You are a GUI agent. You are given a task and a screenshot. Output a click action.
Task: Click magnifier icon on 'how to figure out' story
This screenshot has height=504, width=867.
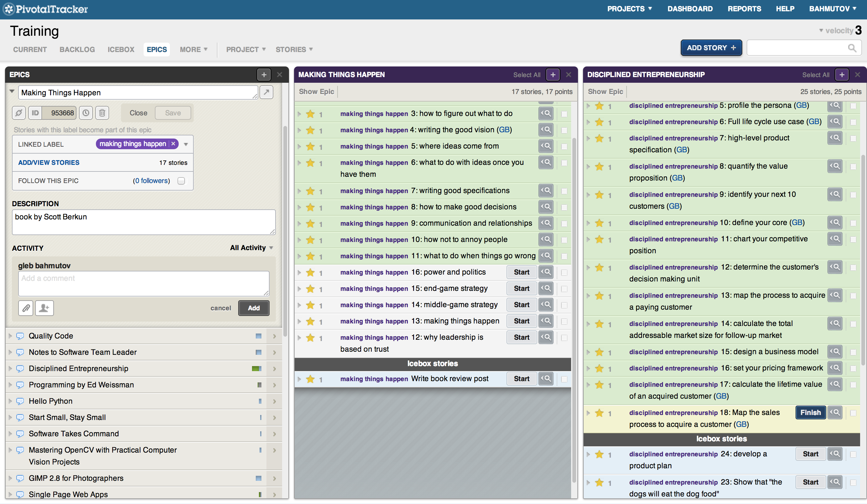[546, 113]
